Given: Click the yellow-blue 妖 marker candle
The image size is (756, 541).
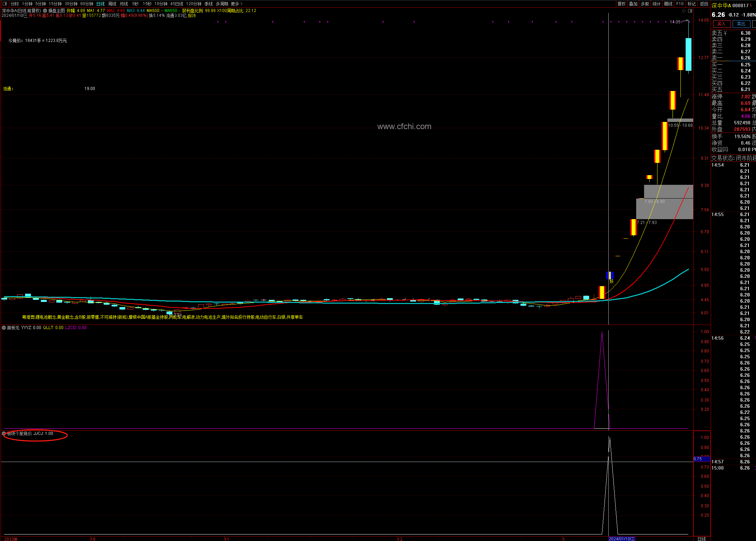Looking at the screenshot, I should click(610, 275).
